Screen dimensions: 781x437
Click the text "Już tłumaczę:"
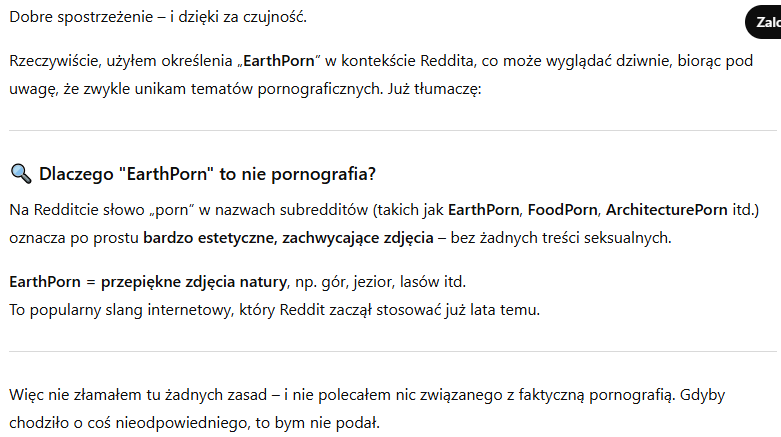point(435,89)
